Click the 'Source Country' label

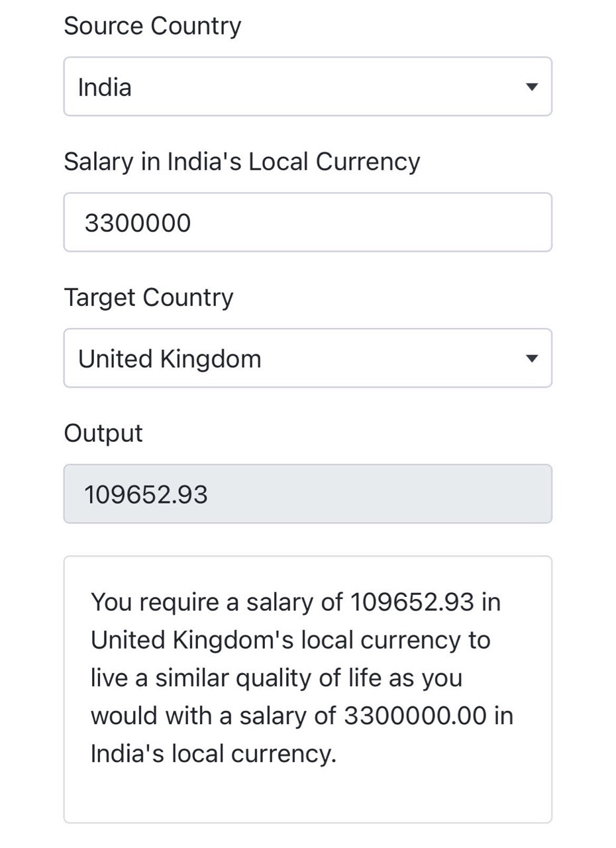point(152,26)
